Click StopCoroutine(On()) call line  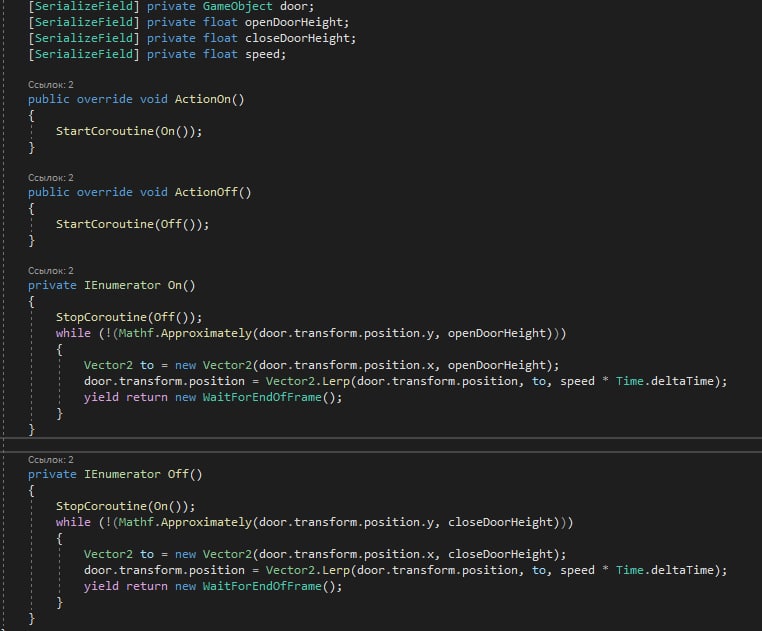(x=125, y=506)
